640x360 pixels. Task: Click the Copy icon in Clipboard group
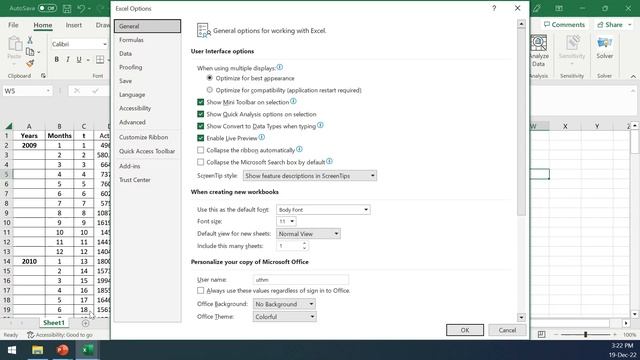pos(30,52)
